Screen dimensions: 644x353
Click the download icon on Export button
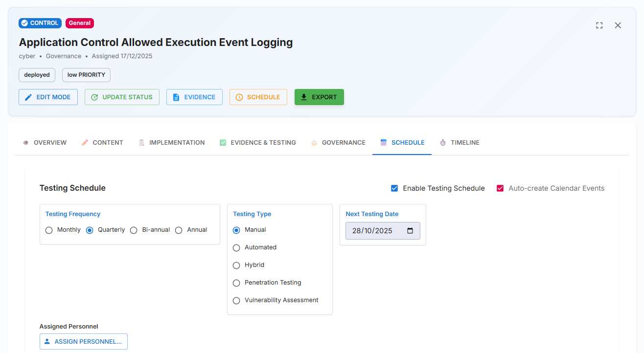pos(304,97)
